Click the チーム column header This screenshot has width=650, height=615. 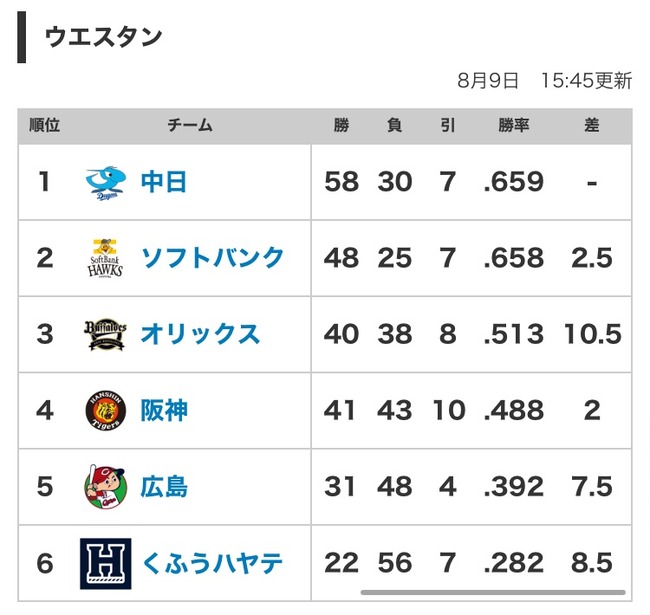point(190,125)
